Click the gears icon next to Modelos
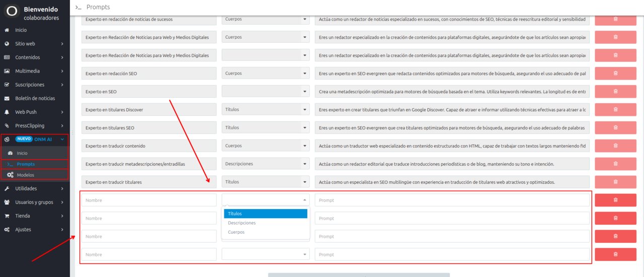Image resolution: width=644 pixels, height=277 pixels. 10,175
